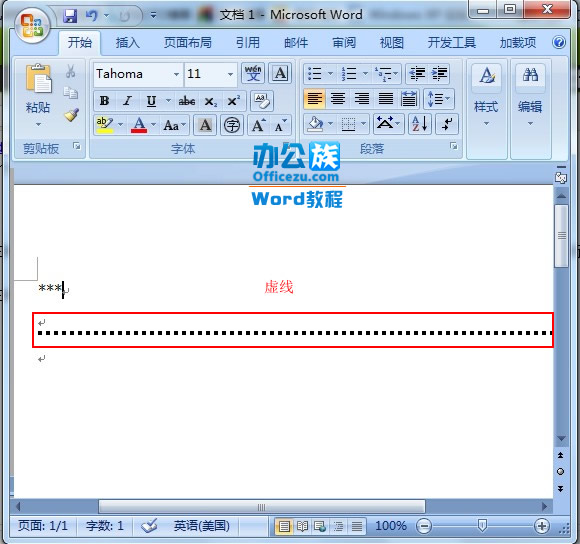Image resolution: width=580 pixels, height=544 pixels.
Task: Switch to the 邮件 tab
Action: pyautogui.click(x=296, y=43)
